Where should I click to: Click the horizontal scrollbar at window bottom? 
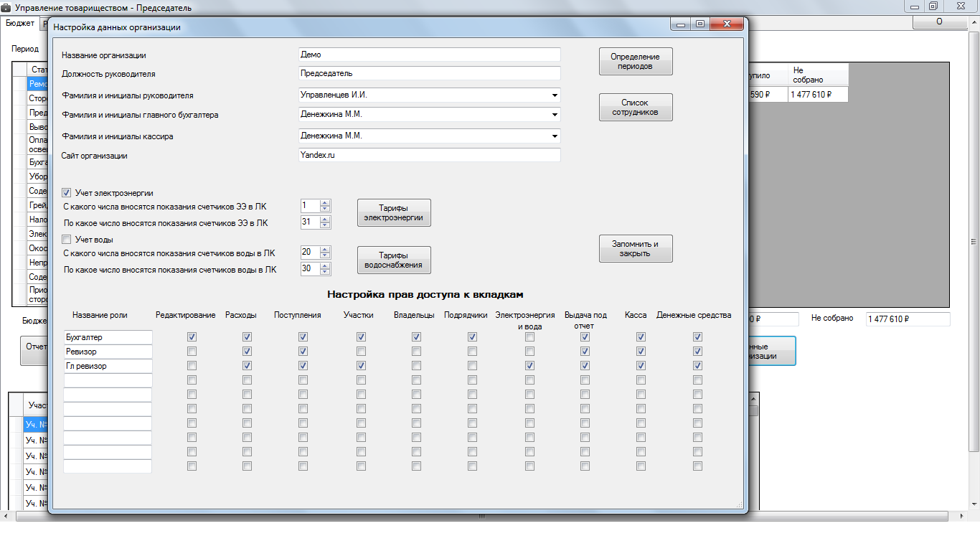coord(482,516)
